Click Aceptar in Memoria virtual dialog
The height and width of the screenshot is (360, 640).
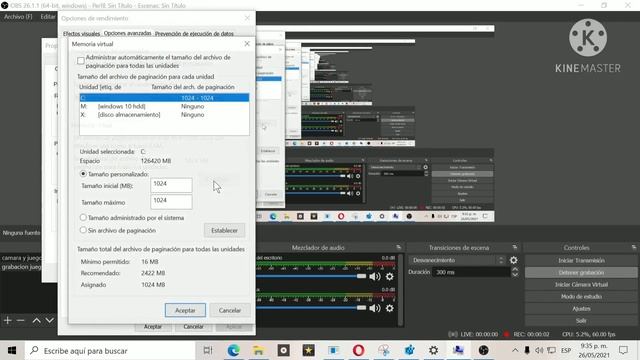185,310
